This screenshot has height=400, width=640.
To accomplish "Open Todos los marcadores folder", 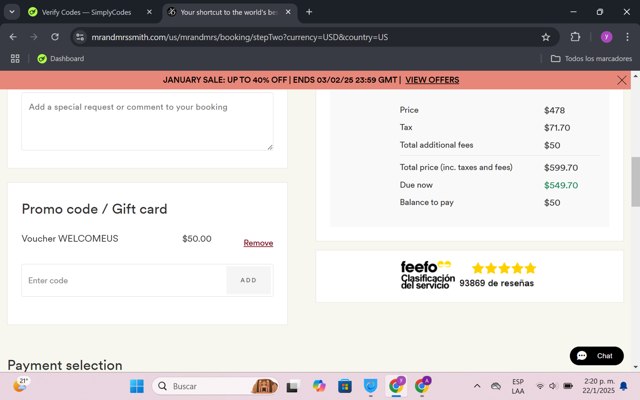I will pos(591,59).
